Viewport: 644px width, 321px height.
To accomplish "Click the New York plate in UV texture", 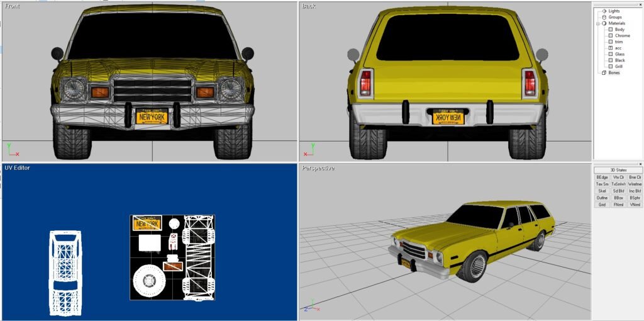I will (148, 223).
